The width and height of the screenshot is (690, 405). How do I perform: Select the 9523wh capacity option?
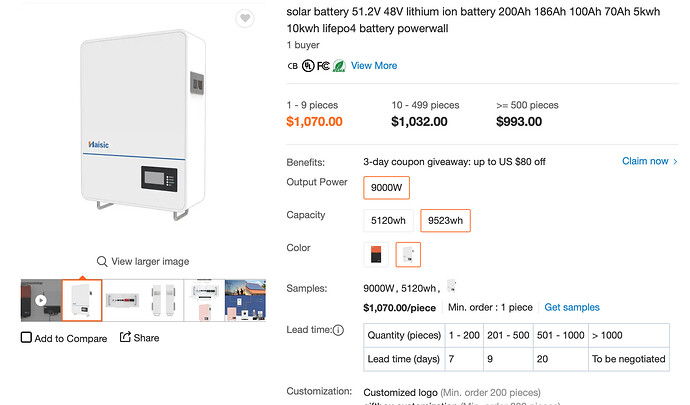pyautogui.click(x=445, y=221)
